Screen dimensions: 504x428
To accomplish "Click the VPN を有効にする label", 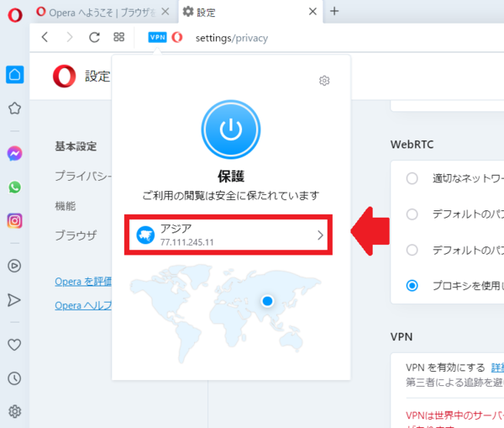I will pos(445,367).
